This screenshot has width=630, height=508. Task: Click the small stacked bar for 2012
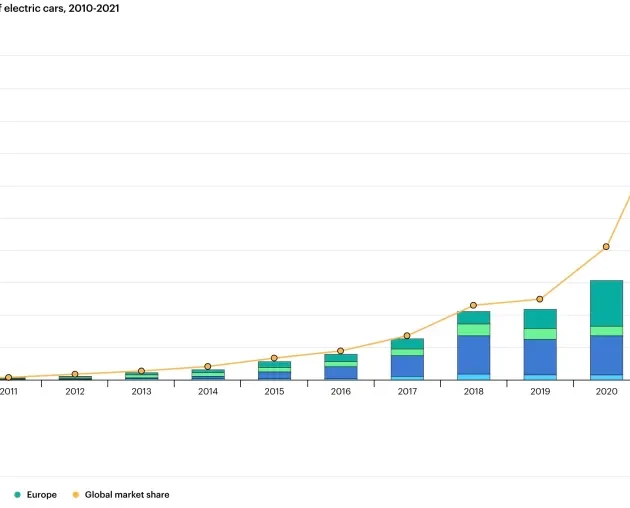(75, 378)
